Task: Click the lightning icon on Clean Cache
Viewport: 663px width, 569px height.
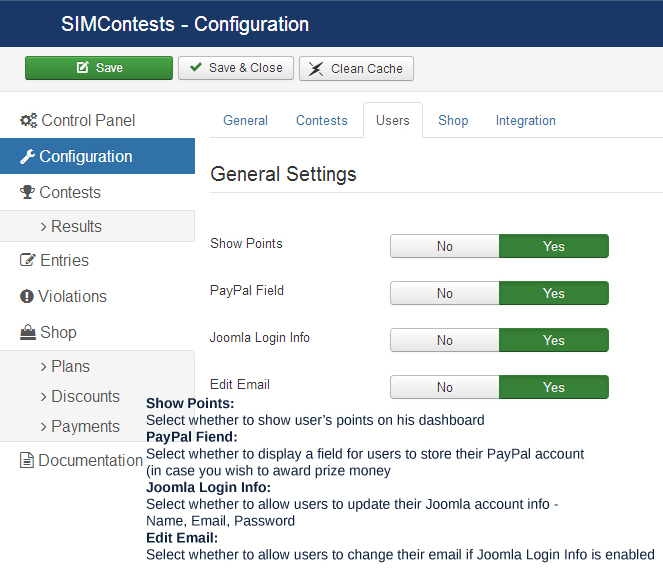Action: click(315, 68)
